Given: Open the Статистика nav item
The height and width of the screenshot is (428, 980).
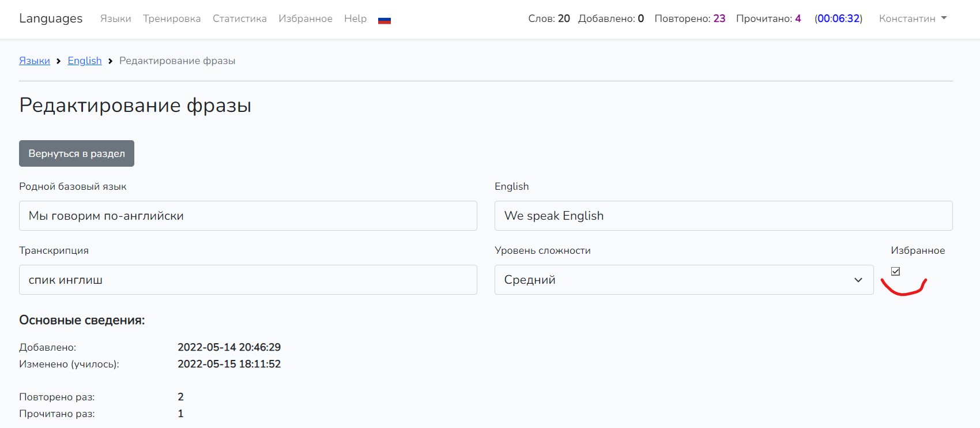Looking at the screenshot, I should [239, 18].
